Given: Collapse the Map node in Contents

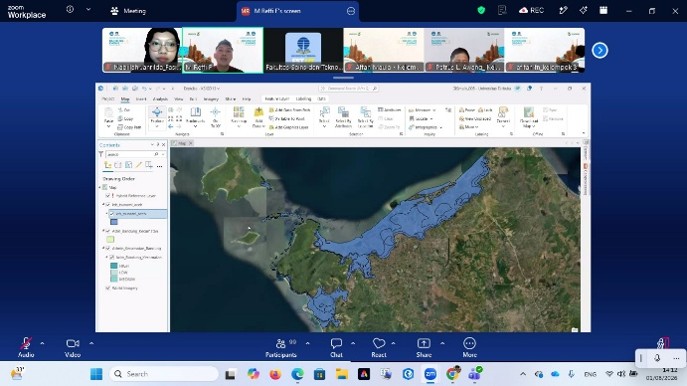Looking at the screenshot, I should [x=100, y=187].
